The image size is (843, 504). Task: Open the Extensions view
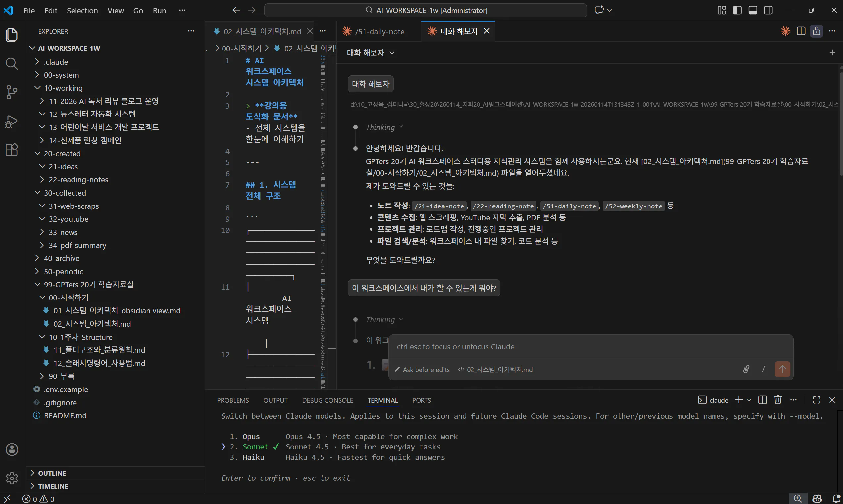[12, 150]
